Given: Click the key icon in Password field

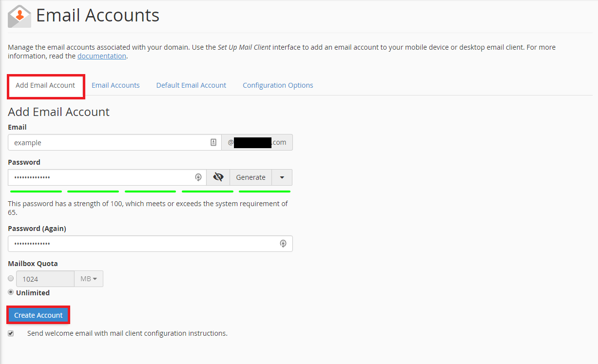Looking at the screenshot, I should 198,177.
